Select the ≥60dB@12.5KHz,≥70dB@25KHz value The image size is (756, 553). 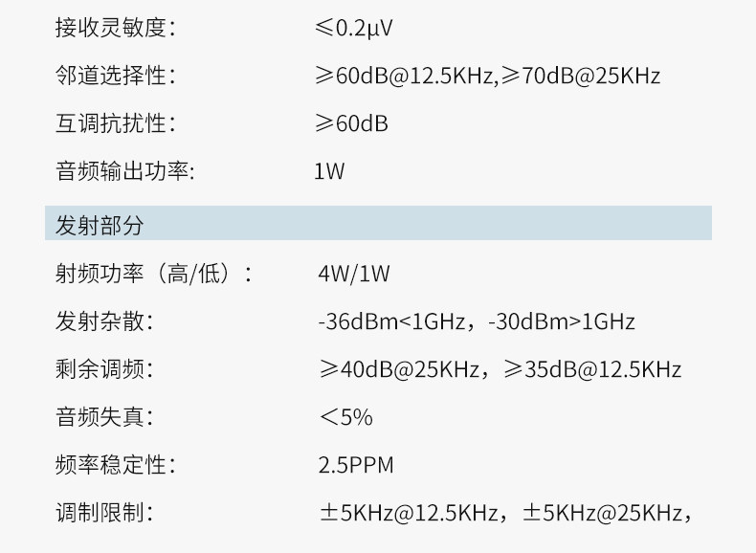(x=487, y=77)
